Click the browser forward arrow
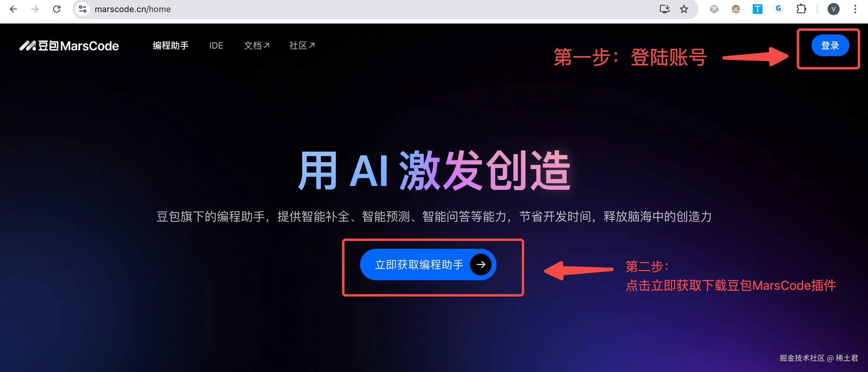The width and height of the screenshot is (868, 372). 35,9
